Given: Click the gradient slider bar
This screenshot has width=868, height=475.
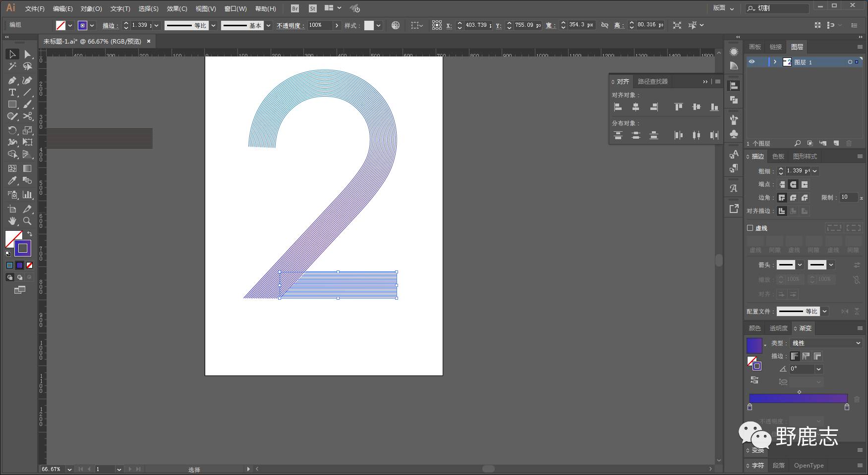Looking at the screenshot, I should click(x=798, y=398).
